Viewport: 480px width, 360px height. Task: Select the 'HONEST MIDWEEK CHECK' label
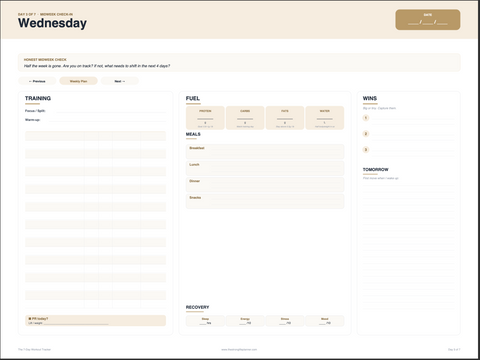45,60
